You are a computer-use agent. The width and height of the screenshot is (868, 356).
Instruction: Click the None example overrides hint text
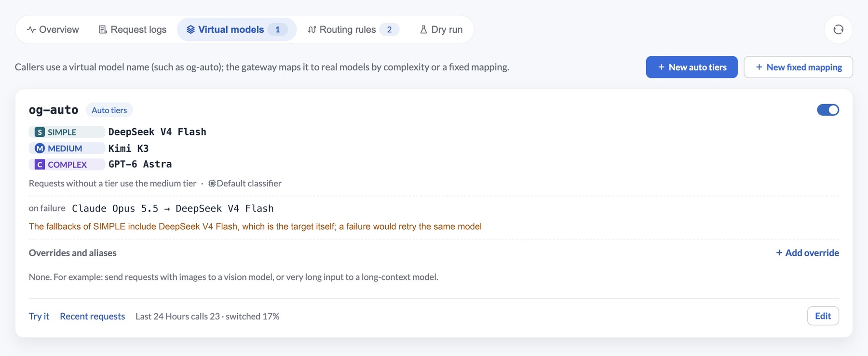point(233,277)
